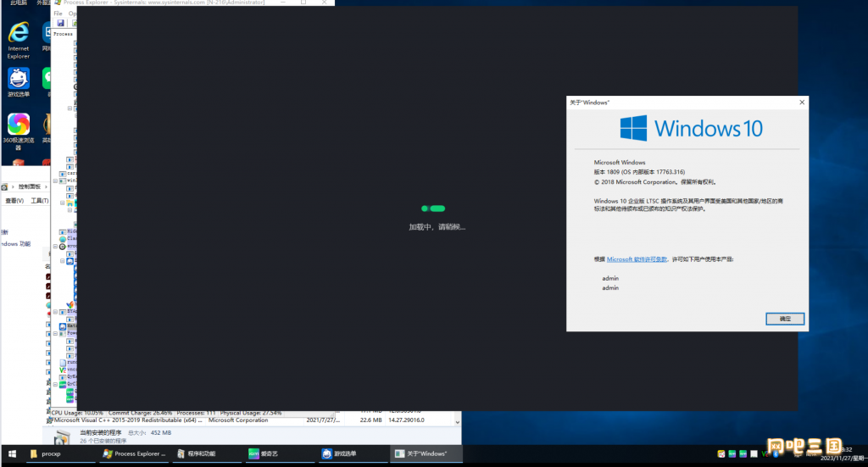868x467 pixels.
Task: Open the 工具(T) menu in the control panel window
Action: point(39,200)
